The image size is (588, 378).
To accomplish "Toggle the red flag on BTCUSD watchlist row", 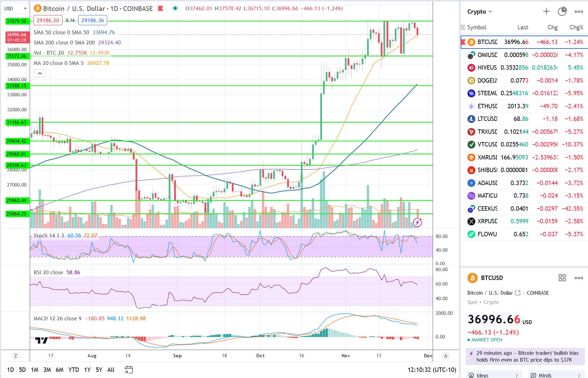I will tap(463, 42).
